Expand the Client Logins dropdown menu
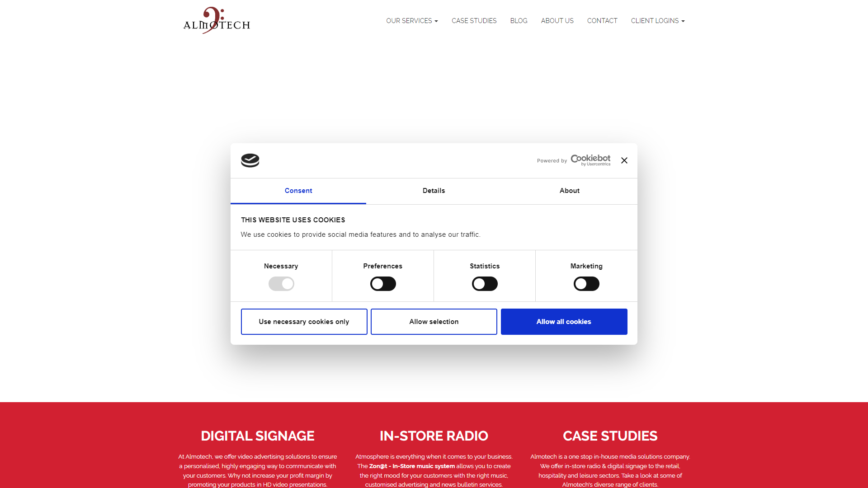 658,21
